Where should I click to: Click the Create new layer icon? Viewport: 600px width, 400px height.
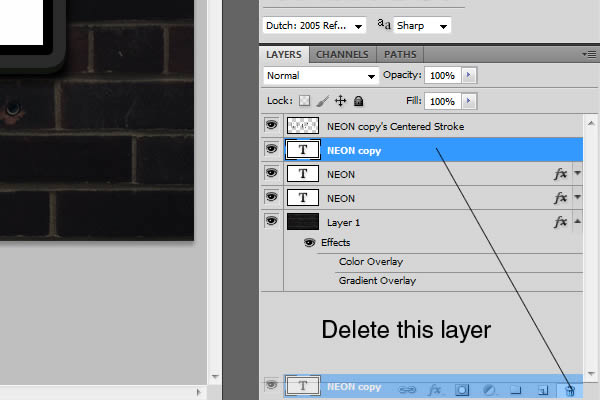tap(543, 389)
